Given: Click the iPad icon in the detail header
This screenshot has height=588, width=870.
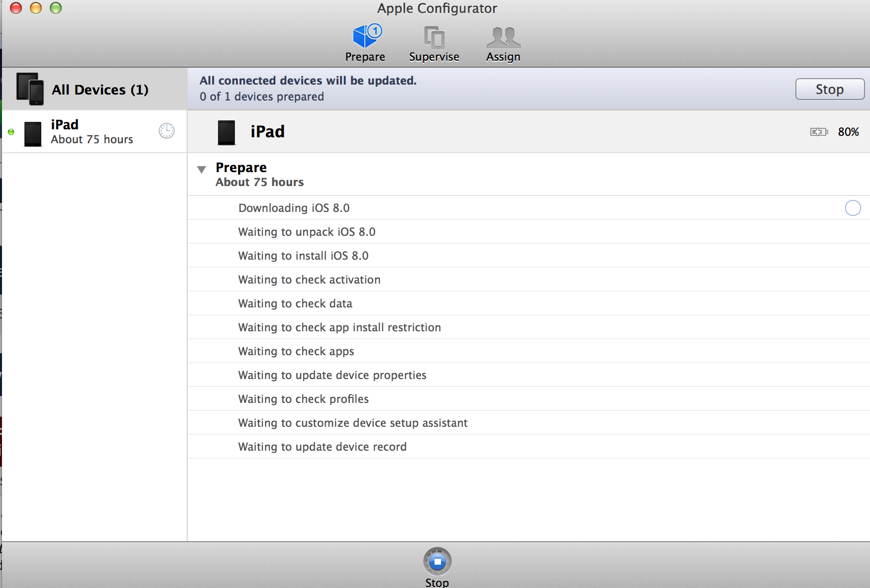Looking at the screenshot, I should click(226, 132).
